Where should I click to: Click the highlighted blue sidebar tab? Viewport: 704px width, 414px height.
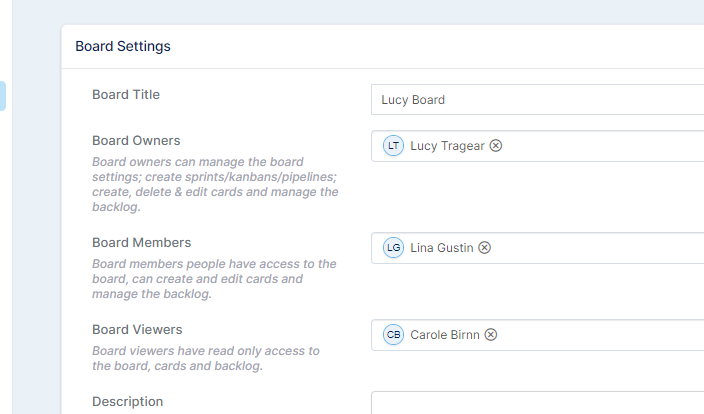(3, 96)
